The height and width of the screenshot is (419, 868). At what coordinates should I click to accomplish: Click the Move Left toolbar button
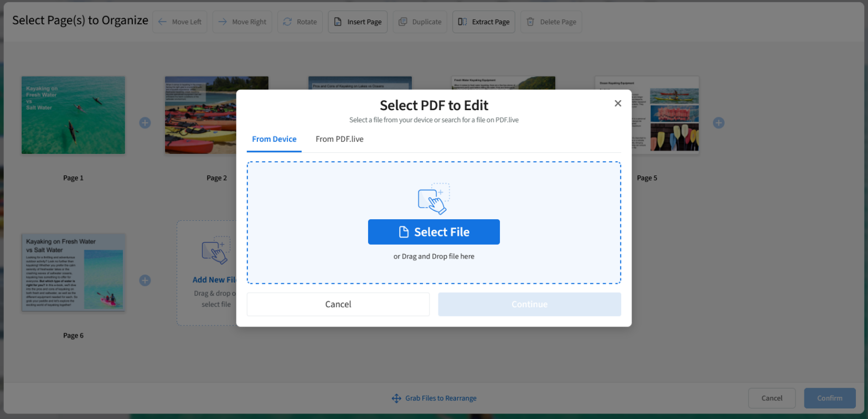click(x=180, y=22)
